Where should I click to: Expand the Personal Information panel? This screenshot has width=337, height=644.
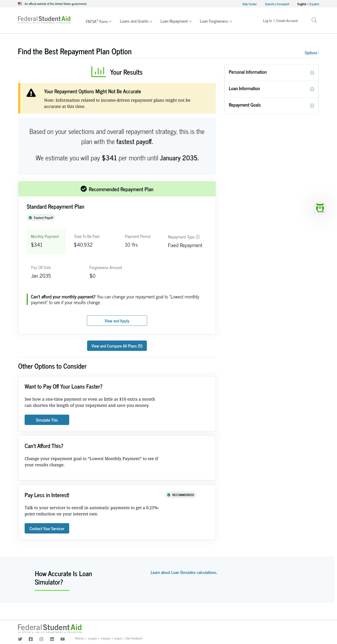(x=312, y=73)
